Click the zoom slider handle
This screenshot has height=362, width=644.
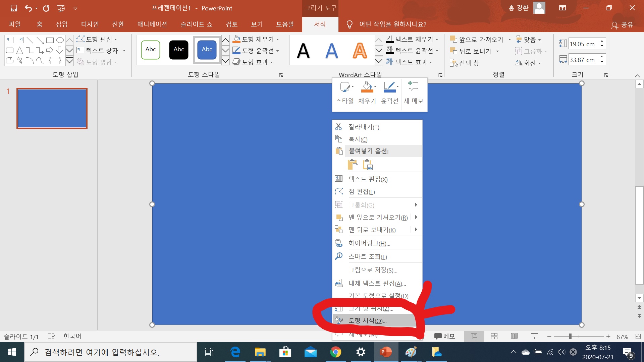pyautogui.click(x=570, y=336)
